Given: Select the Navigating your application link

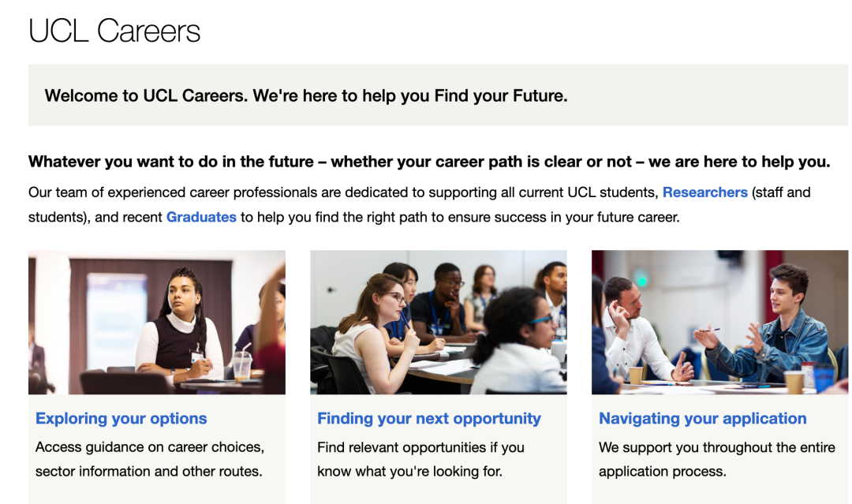Looking at the screenshot, I should point(702,419).
